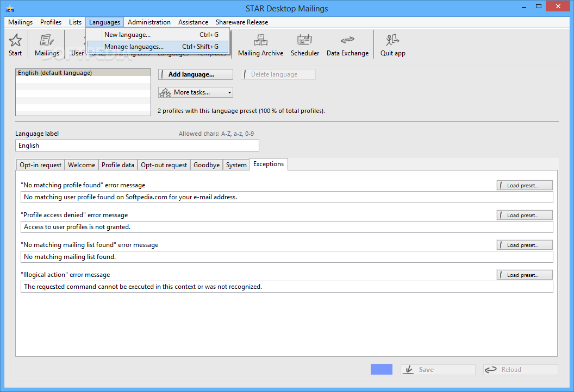The image size is (574, 392).
Task: Click the Reload button
Action: click(521, 370)
